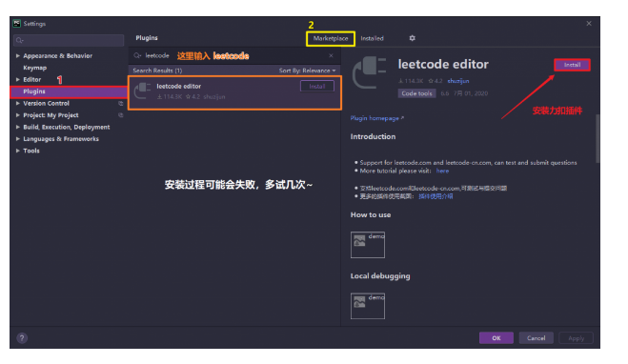Viewport: 628px width, 364px height.
Task: Click the Version Control project-level icon
Action: pyautogui.click(x=120, y=103)
